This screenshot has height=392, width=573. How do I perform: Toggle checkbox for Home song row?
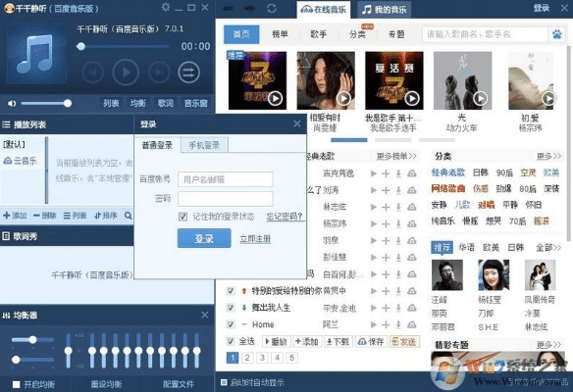[231, 324]
